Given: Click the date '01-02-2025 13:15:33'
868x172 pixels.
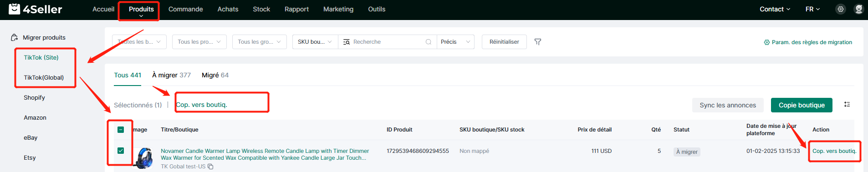Looking at the screenshot, I should pos(773,151).
